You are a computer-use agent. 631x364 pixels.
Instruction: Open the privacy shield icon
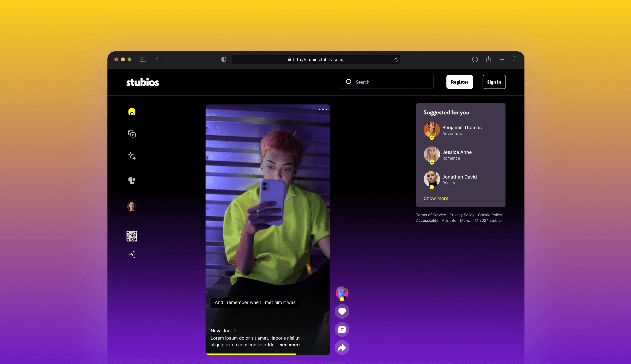(x=224, y=59)
